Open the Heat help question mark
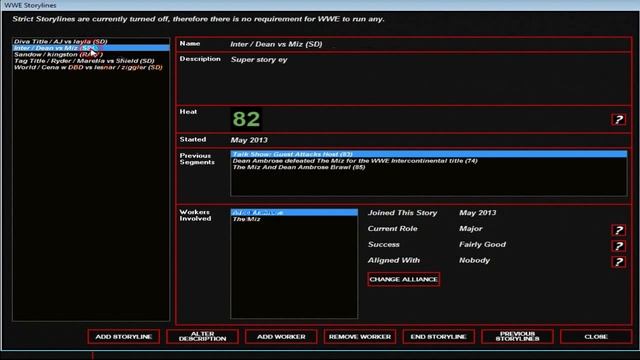This screenshot has width=640, height=360. tap(618, 120)
